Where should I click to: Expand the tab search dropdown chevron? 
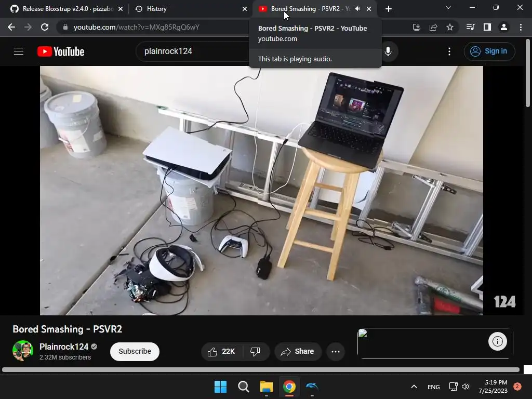point(448,7)
